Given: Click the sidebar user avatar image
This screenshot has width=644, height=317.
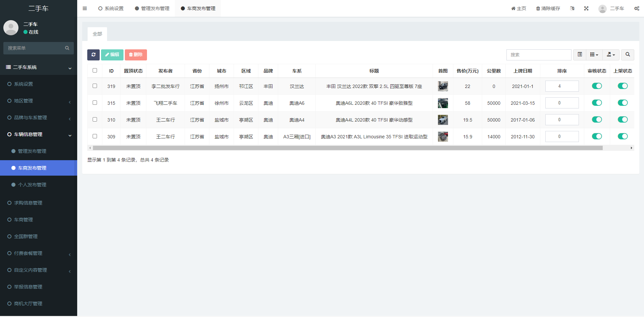Looking at the screenshot, I should pyautogui.click(x=11, y=28).
